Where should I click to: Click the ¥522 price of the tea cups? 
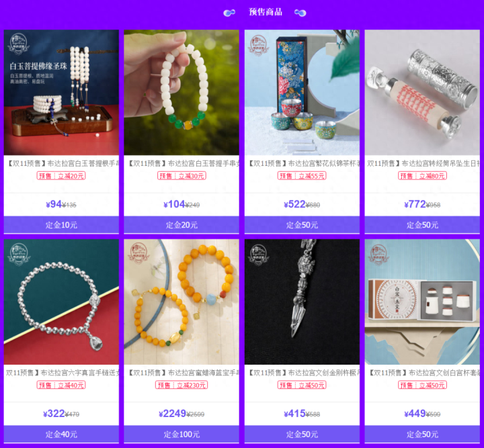point(294,204)
